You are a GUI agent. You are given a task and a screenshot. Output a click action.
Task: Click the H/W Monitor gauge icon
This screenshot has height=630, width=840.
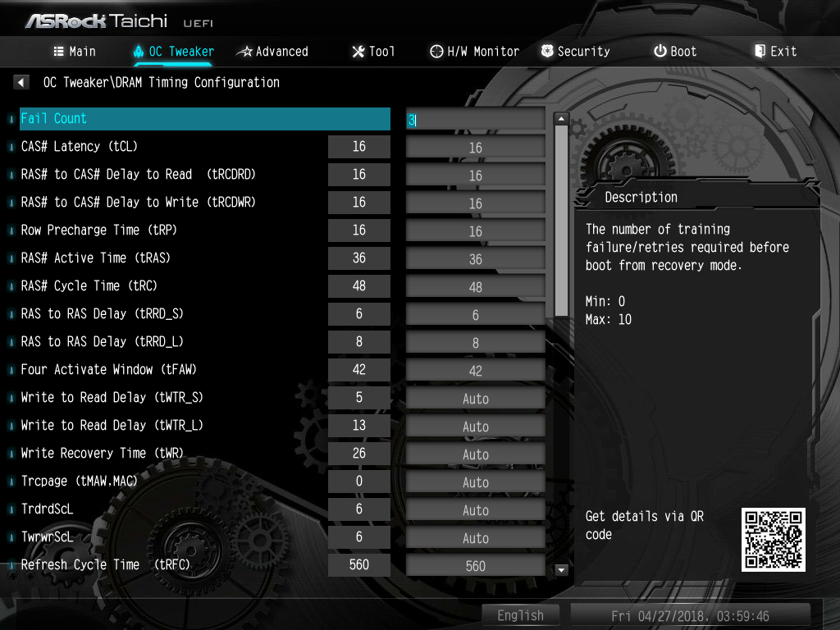[x=436, y=52]
